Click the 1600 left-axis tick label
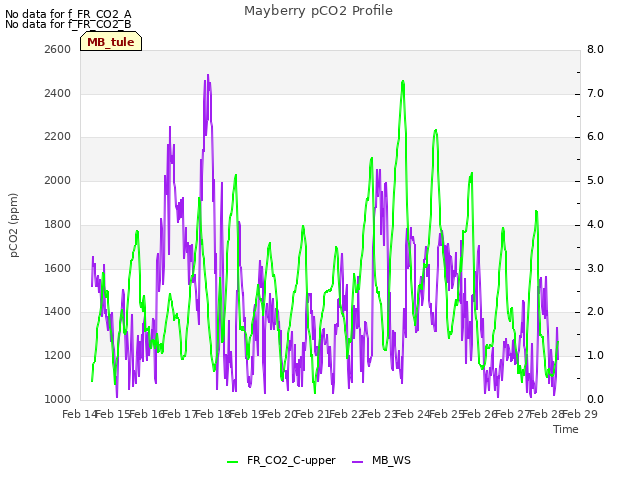Image resolution: width=640 pixels, height=480 pixels. pos(58,269)
